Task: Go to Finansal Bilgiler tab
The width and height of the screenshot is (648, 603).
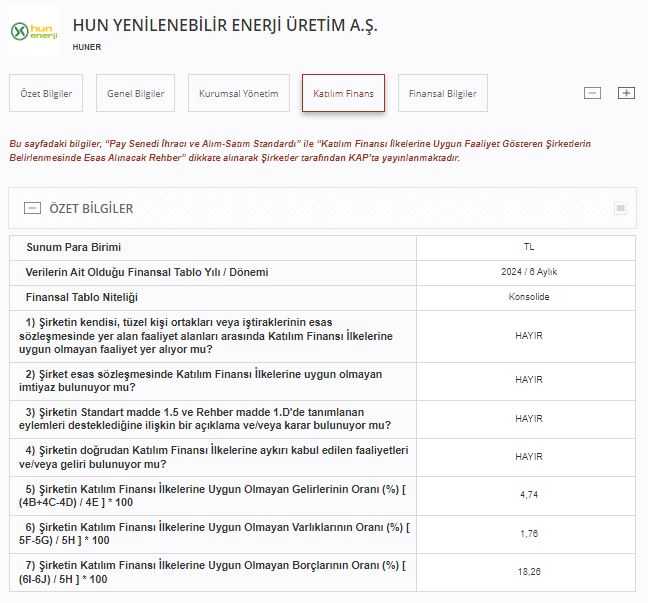Action: pyautogui.click(x=443, y=93)
